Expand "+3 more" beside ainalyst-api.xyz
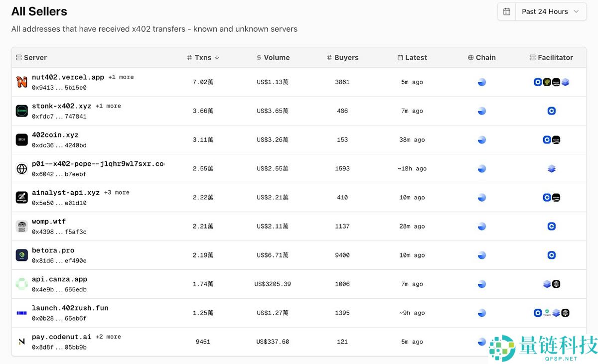Image resolution: width=598 pixels, height=364 pixels. coord(117,193)
